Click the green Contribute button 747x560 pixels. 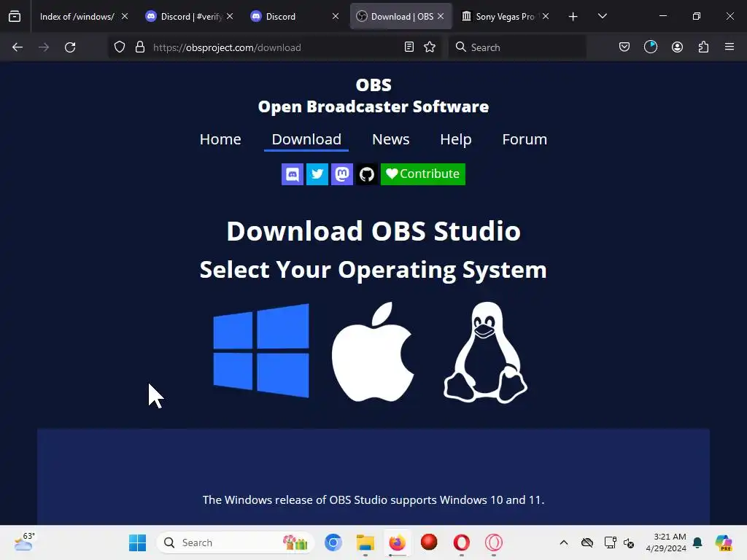(423, 174)
